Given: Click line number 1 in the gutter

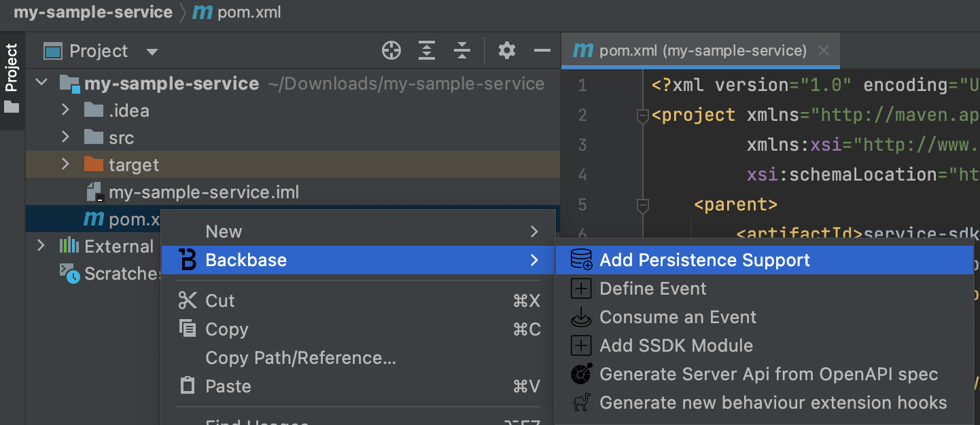Looking at the screenshot, I should [582, 86].
